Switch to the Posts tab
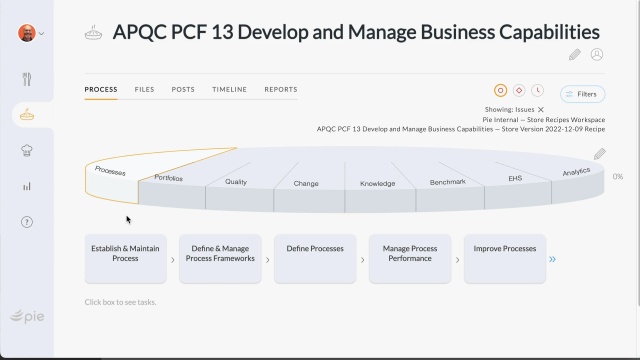 point(183,89)
